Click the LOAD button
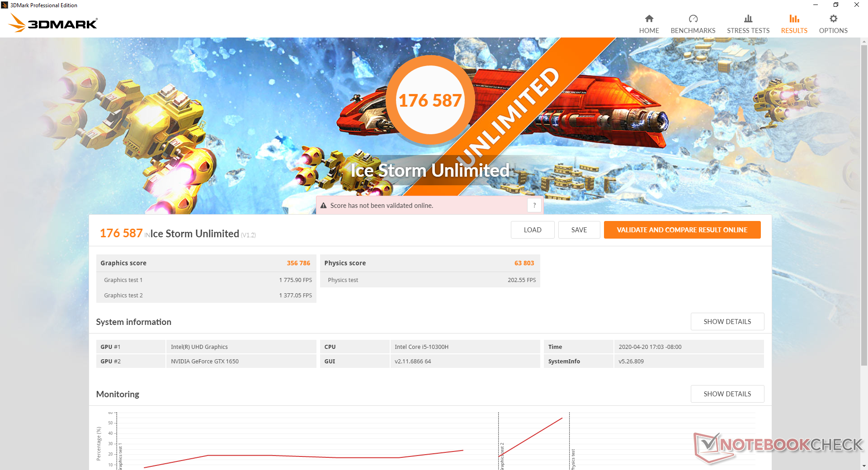The width and height of the screenshot is (868, 470). click(x=533, y=230)
